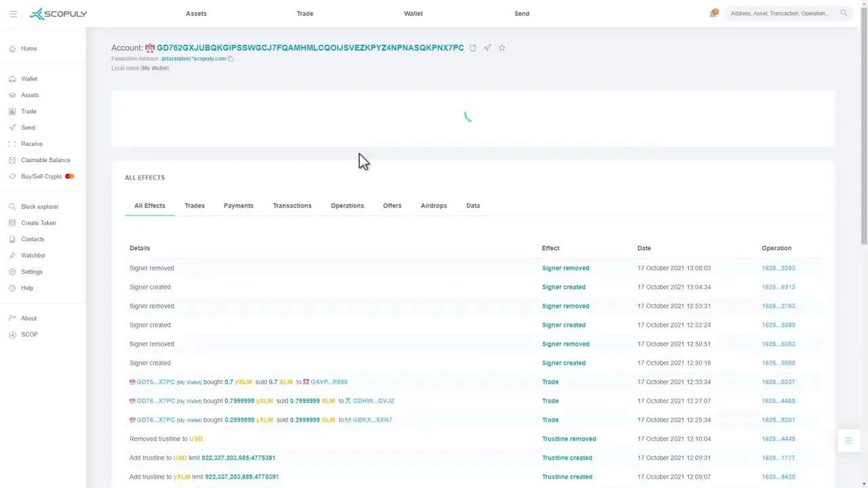Switch to the Trades tab

(195, 205)
